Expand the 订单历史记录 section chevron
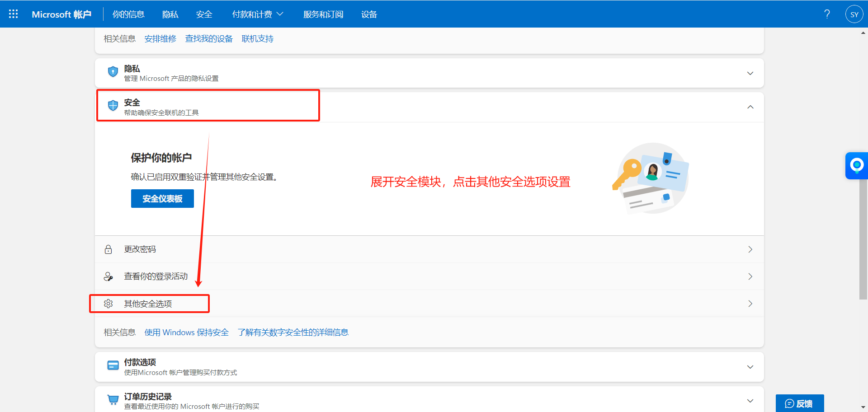Image resolution: width=868 pixels, height=412 pixels. tap(750, 401)
